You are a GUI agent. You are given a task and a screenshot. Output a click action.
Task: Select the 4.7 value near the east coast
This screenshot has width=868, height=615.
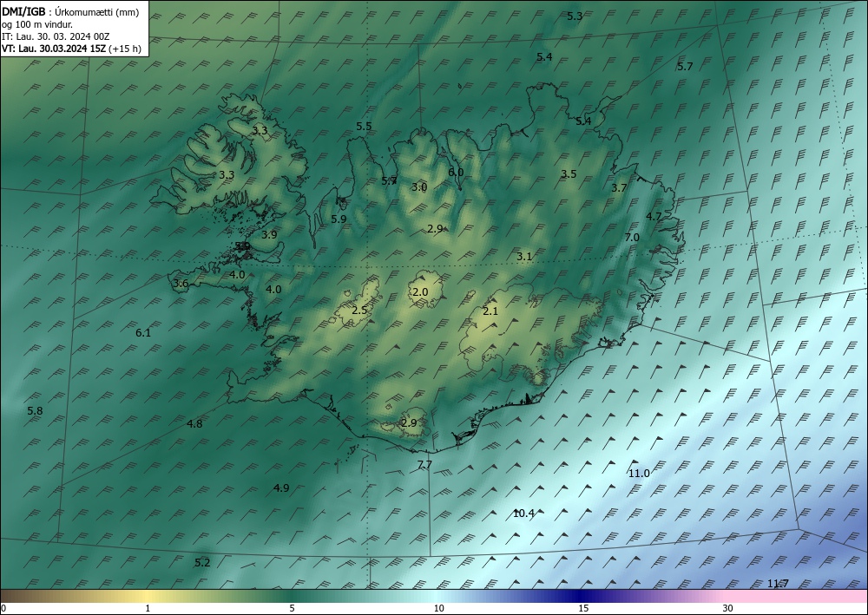[x=654, y=216]
